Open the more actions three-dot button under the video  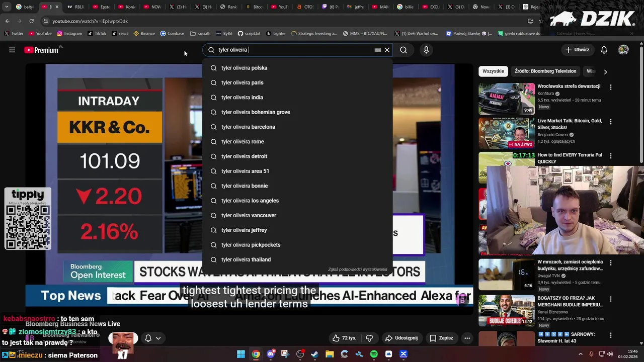pos(467,338)
